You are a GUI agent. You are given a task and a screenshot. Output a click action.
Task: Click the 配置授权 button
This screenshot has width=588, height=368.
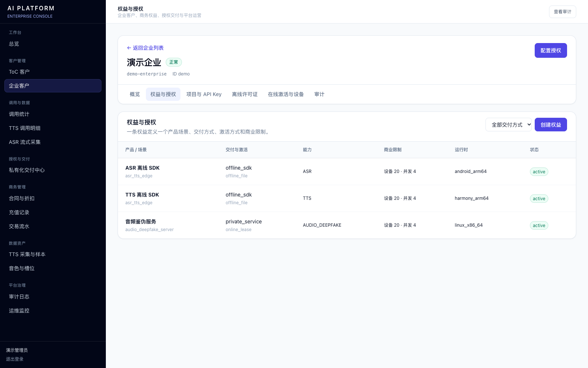click(x=551, y=50)
